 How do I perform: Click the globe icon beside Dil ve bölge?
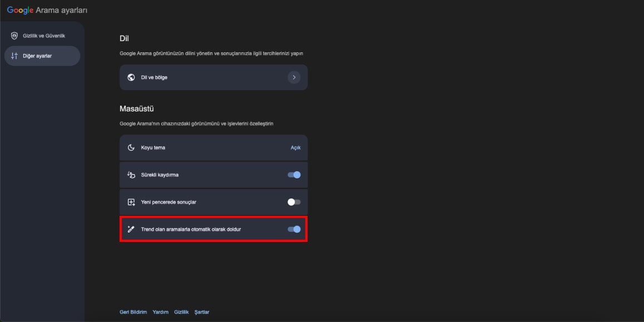pyautogui.click(x=131, y=77)
